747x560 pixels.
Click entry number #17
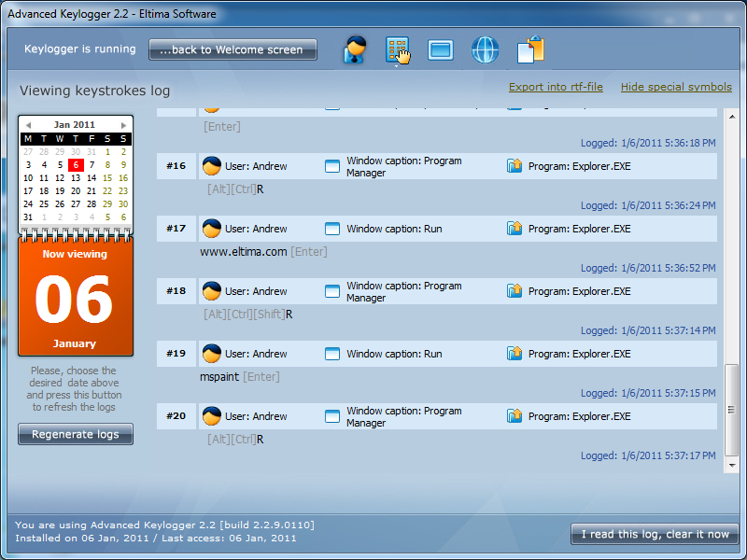tap(176, 229)
